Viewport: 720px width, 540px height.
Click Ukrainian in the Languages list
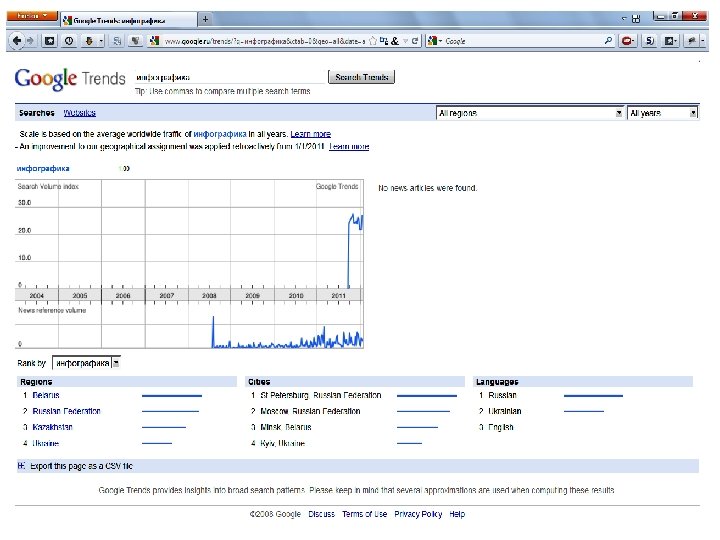[x=505, y=411]
